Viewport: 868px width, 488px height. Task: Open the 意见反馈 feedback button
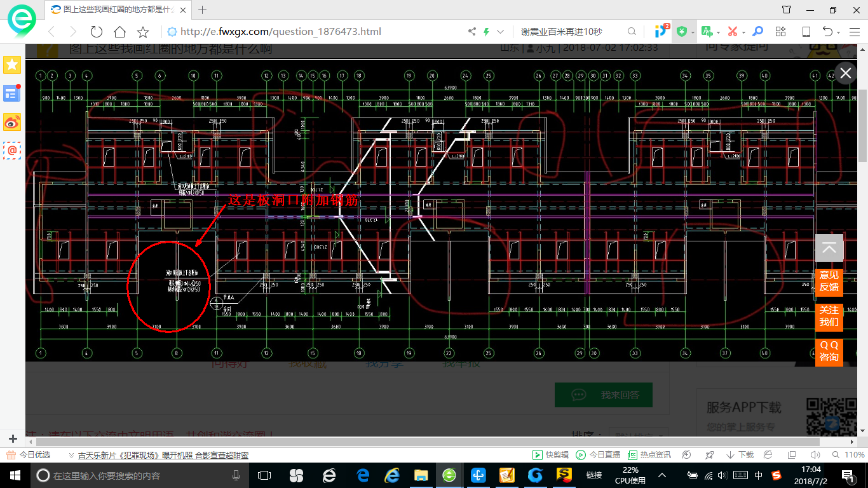829,281
